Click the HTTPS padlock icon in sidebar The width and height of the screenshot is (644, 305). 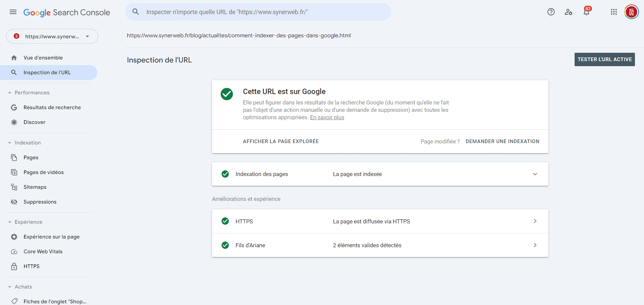pos(14,266)
